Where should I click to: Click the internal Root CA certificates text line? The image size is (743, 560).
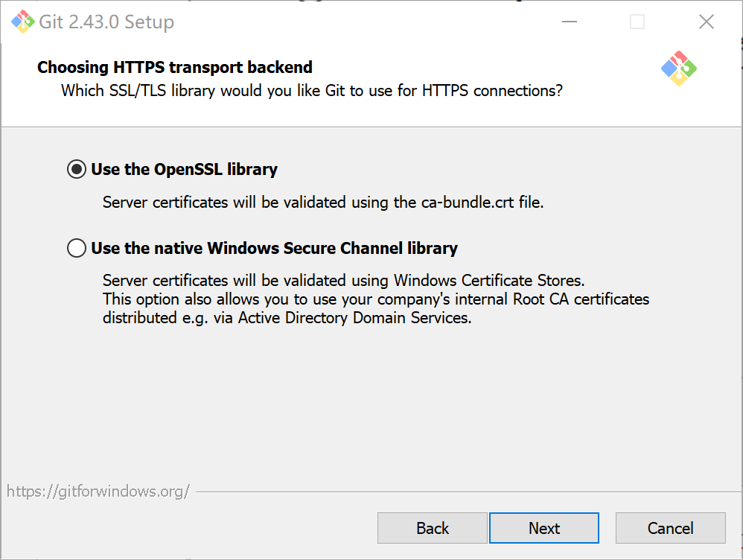[x=376, y=299]
